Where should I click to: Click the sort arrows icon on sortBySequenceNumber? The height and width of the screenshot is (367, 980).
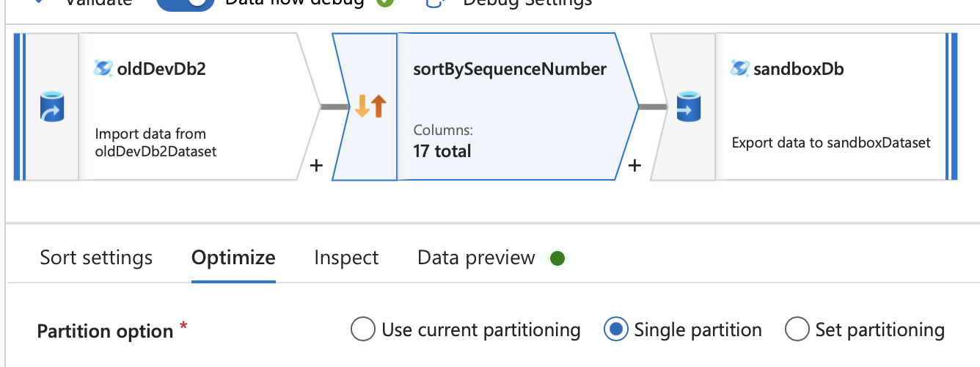point(370,106)
